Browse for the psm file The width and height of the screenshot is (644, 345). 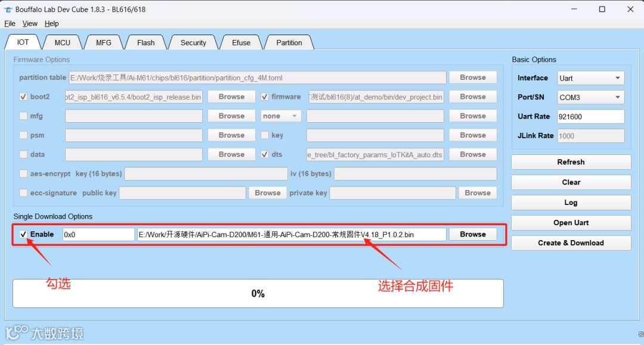pos(231,135)
